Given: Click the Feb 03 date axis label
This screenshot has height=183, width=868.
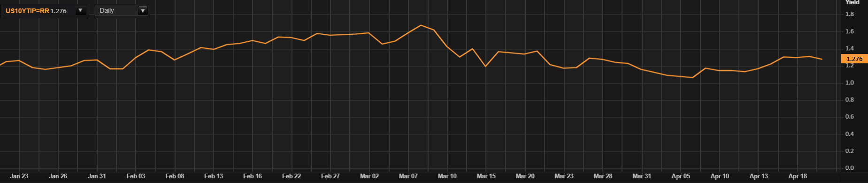Looking at the screenshot, I should coord(136,176).
